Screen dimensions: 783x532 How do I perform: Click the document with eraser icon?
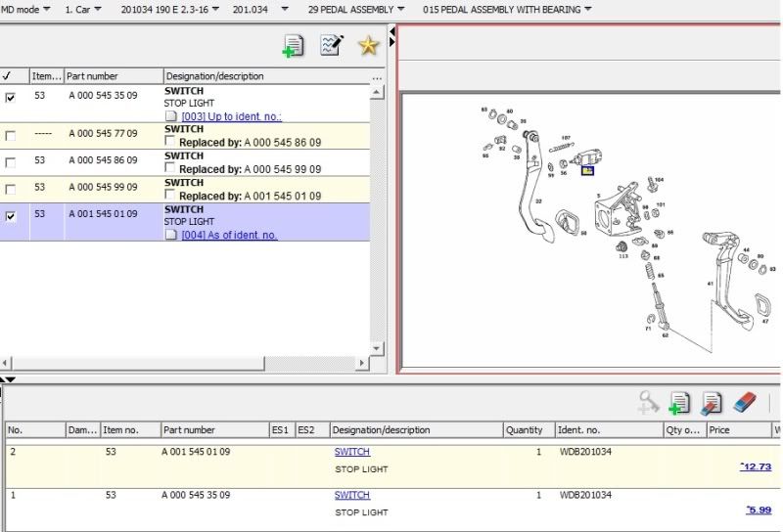[x=712, y=403]
